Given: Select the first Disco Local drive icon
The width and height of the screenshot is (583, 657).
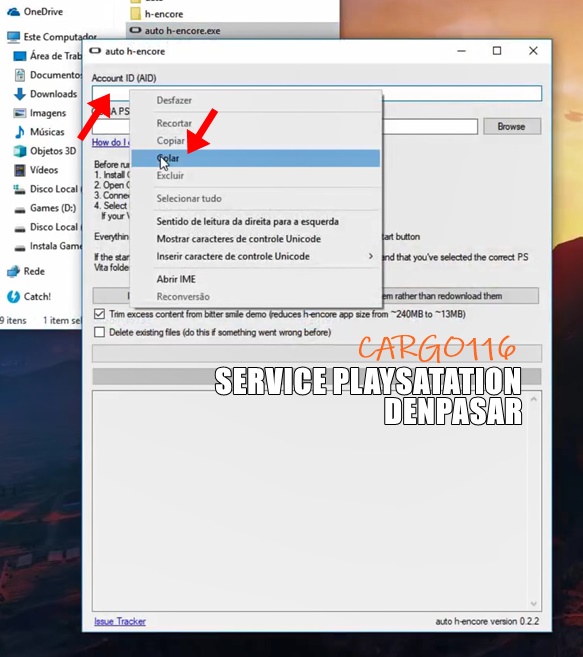Looking at the screenshot, I should 20,189.
